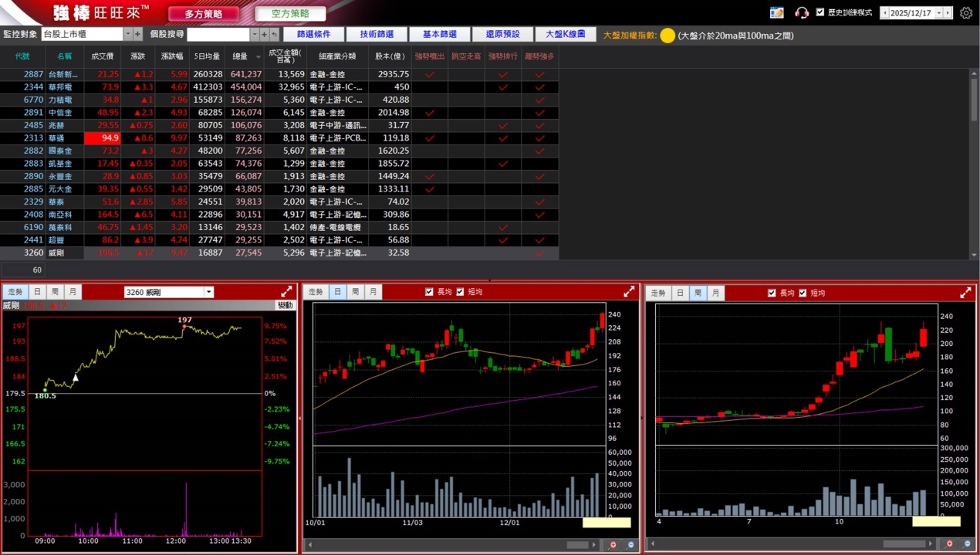Toggle 歷史訓練模式 checkbox
The width and height of the screenshot is (980, 556).
click(x=820, y=12)
